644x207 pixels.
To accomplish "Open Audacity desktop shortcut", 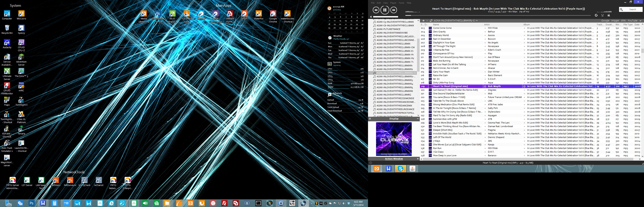I will pyautogui.click(x=7, y=44).
